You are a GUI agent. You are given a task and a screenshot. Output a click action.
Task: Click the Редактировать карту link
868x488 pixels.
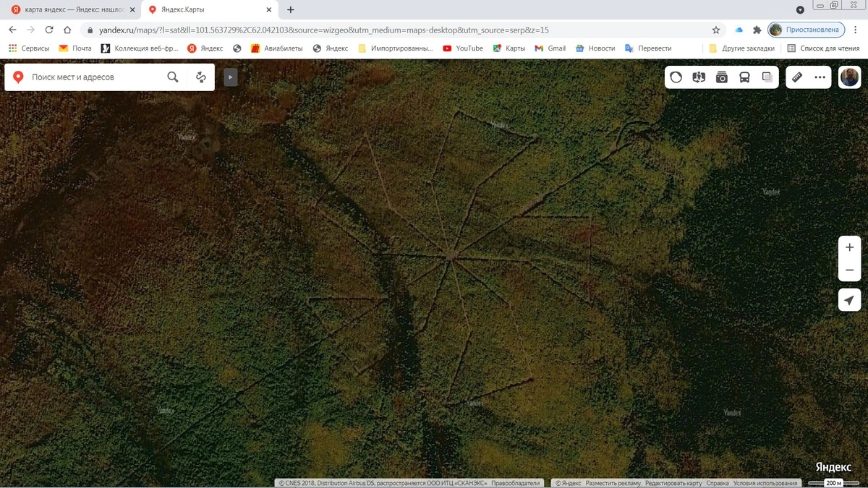(x=673, y=483)
